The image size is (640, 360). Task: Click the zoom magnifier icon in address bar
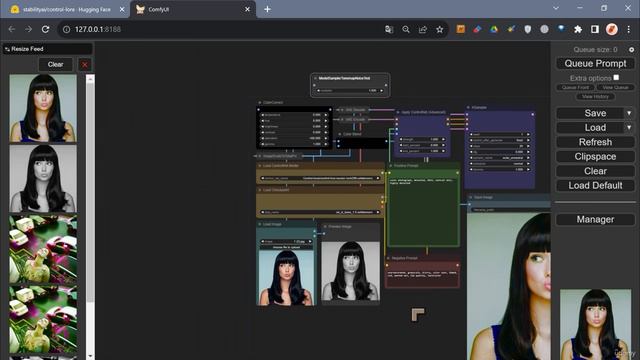tap(406, 29)
